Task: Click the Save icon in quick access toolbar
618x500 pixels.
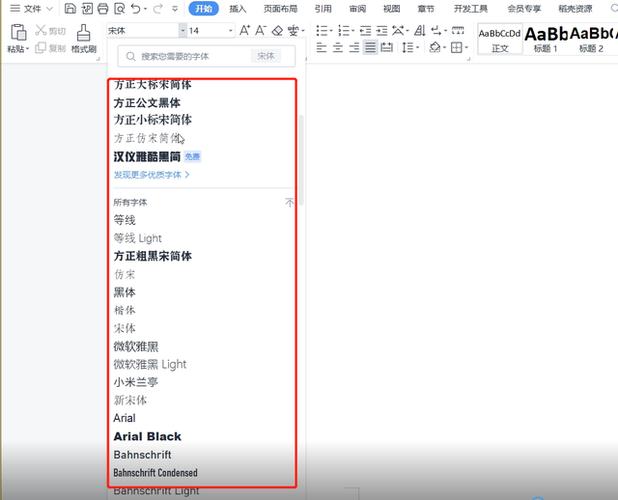Action: coord(70,8)
